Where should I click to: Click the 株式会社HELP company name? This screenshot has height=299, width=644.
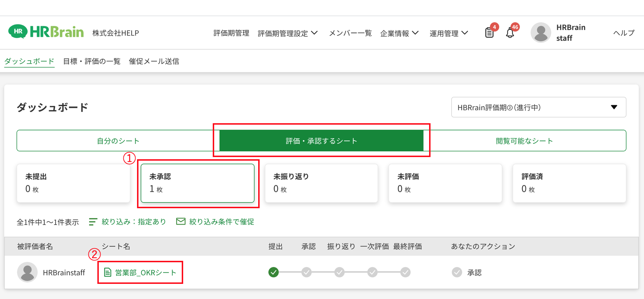click(x=115, y=33)
